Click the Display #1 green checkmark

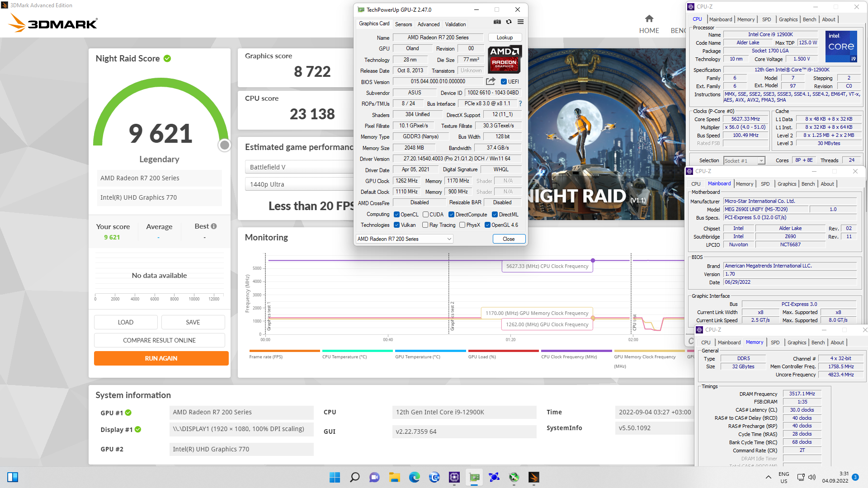click(x=138, y=430)
